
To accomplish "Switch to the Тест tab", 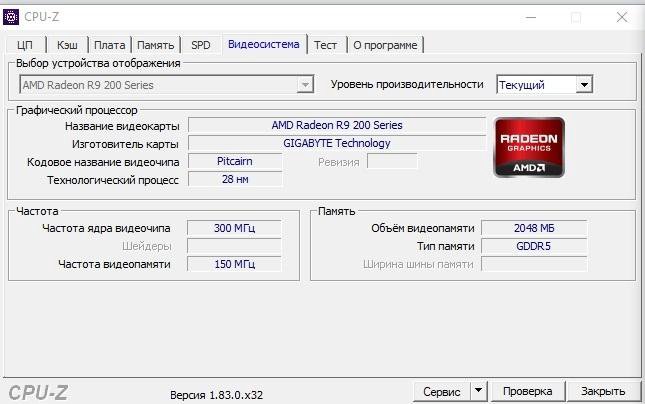I will [325, 45].
